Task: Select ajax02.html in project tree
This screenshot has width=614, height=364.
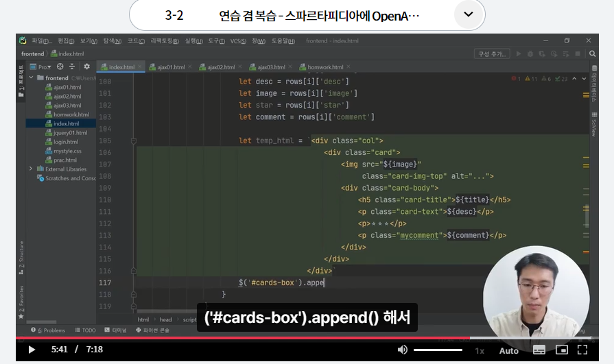Action: point(63,96)
